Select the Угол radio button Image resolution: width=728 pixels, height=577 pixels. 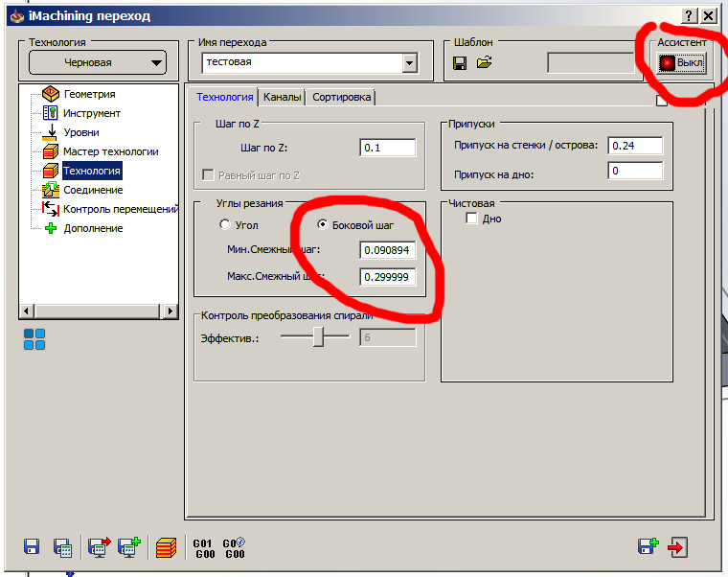(x=225, y=225)
